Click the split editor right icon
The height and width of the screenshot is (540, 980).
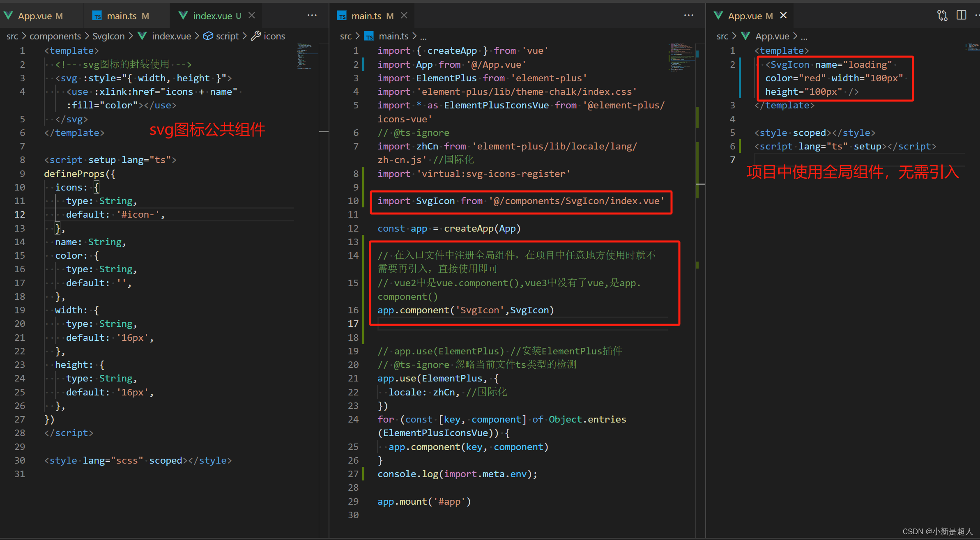click(x=961, y=16)
